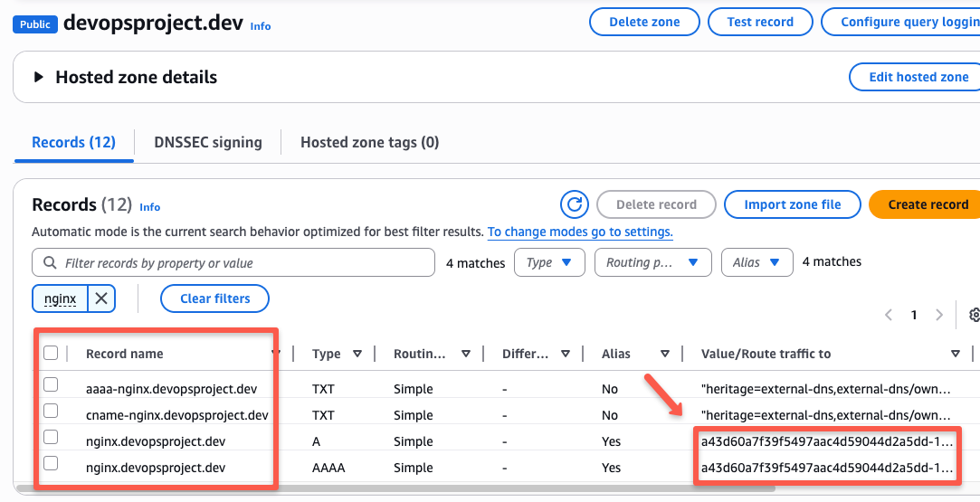Click page number 1
The width and height of the screenshot is (980, 502).
point(914,315)
